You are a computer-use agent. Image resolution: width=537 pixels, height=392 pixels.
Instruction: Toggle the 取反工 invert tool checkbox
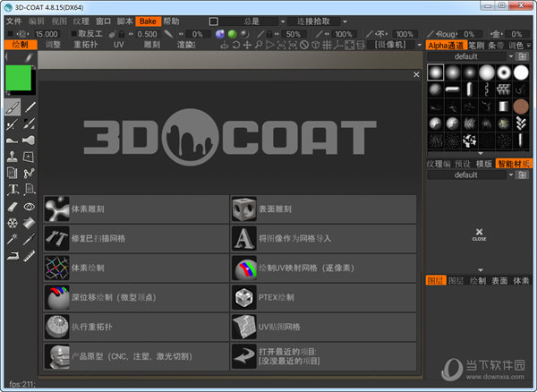click(73, 33)
